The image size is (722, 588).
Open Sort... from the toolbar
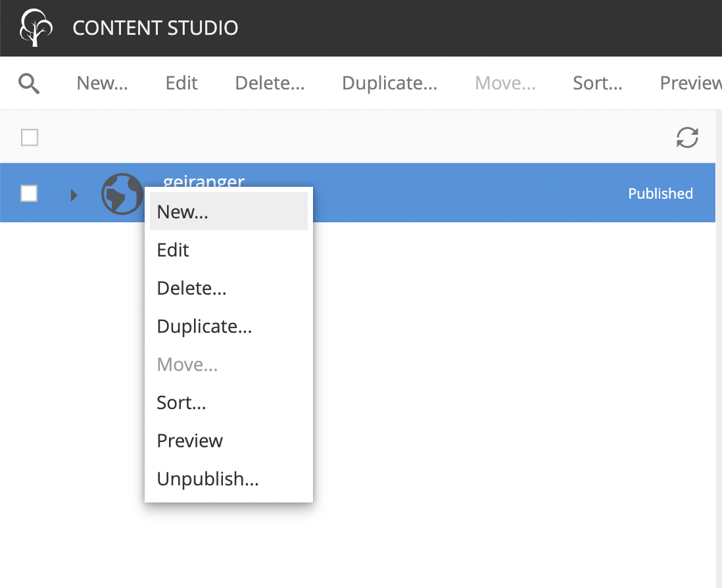coord(597,84)
